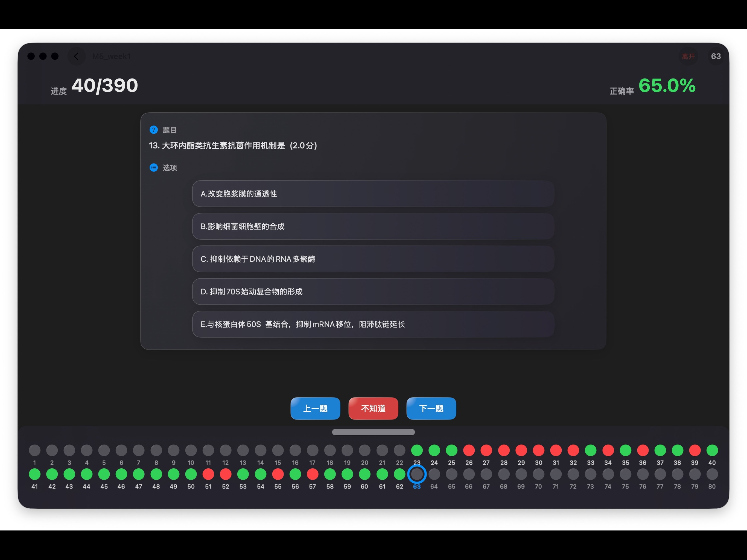747x560 pixels.
Task: Open green question 50 dot
Action: tap(191, 474)
